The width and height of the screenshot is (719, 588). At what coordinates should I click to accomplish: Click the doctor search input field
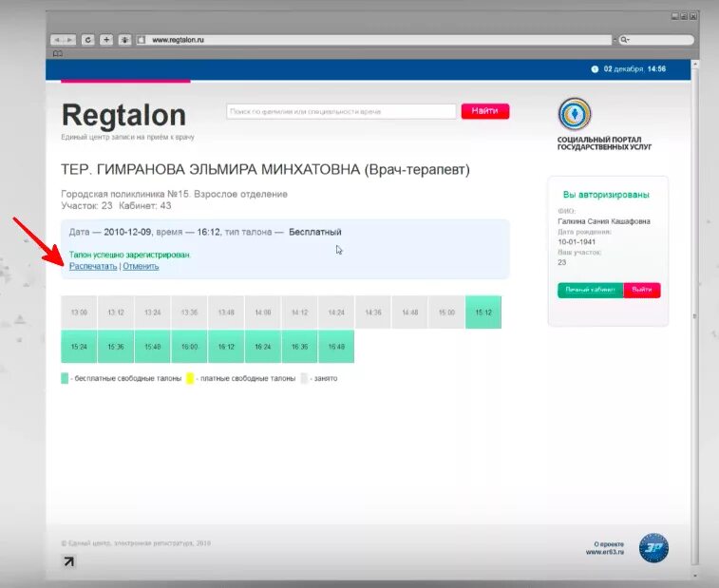341,111
